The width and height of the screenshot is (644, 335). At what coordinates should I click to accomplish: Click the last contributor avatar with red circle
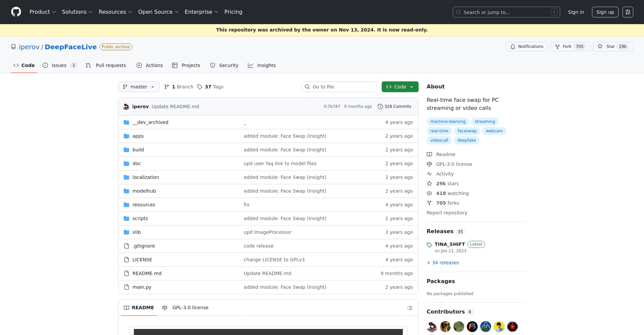(513, 327)
